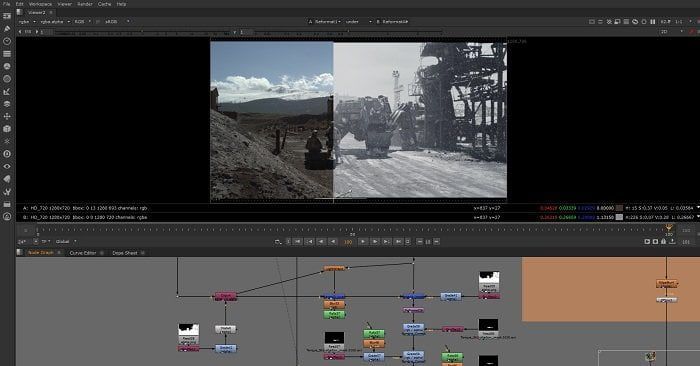This screenshot has width=700, height=366.
Task: Open the Color nodes toolbar menu
Action: pos(7,66)
